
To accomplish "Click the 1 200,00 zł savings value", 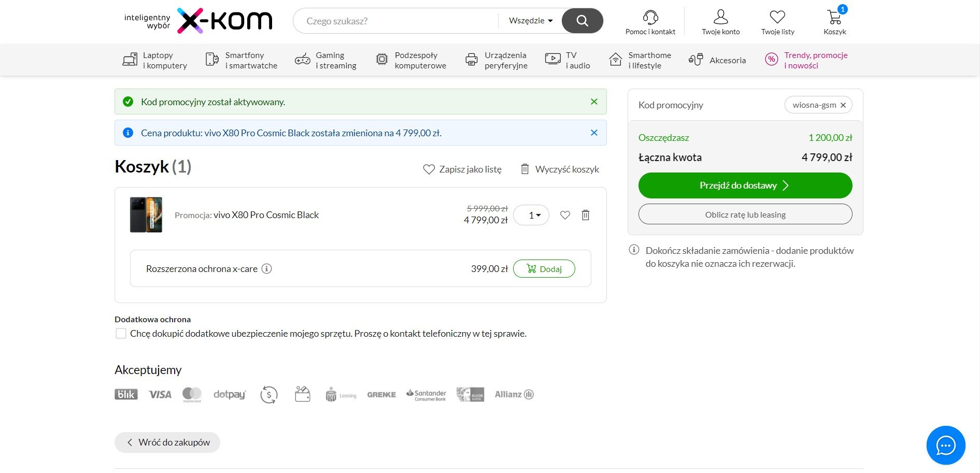I will click(x=830, y=138).
